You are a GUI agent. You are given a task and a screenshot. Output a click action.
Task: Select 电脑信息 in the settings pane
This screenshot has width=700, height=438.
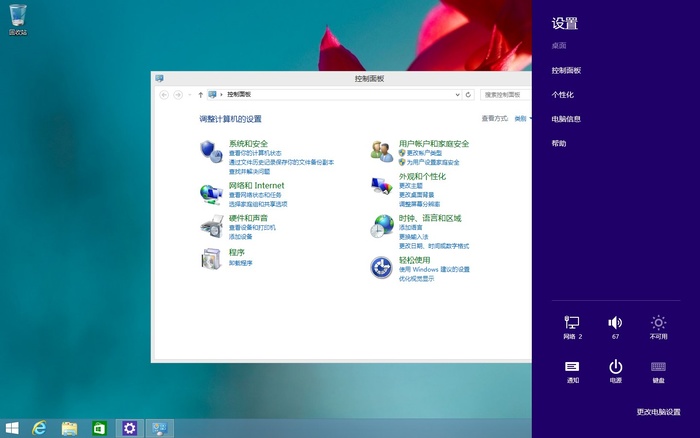pos(566,119)
